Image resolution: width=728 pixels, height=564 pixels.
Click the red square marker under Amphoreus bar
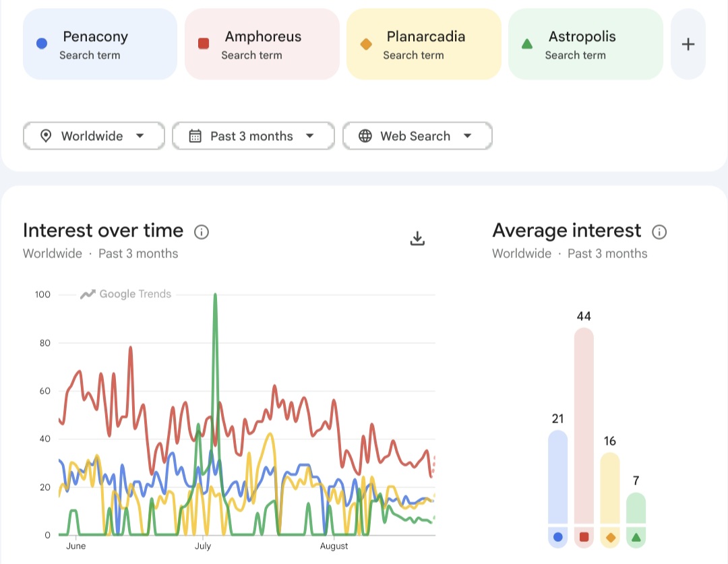584,537
